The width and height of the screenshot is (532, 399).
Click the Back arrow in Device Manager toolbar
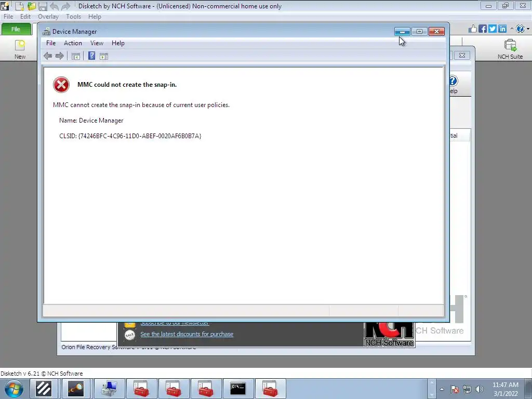coord(48,56)
